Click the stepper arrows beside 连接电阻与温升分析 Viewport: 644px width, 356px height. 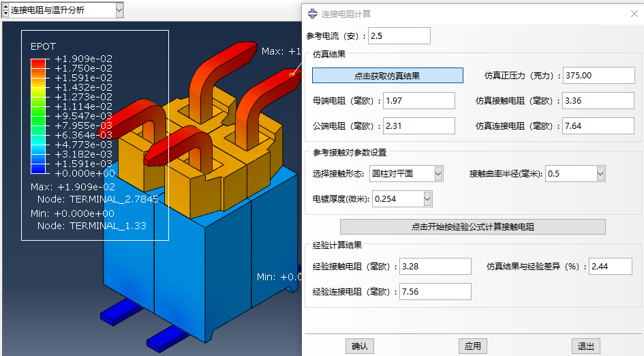[5, 10]
